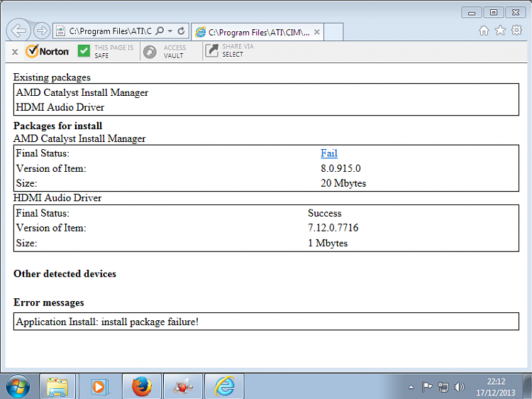
Task: Open the Home page icon
Action: (484, 31)
